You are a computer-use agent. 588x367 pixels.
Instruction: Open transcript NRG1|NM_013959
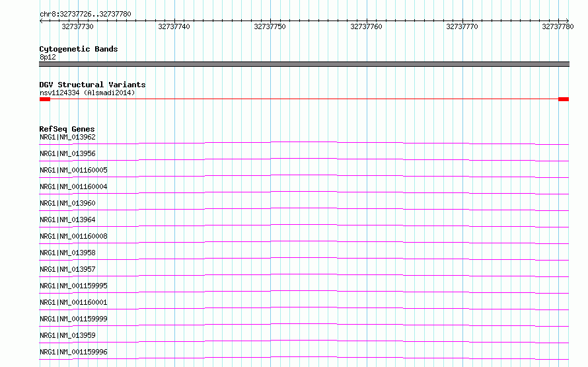[x=67, y=335]
